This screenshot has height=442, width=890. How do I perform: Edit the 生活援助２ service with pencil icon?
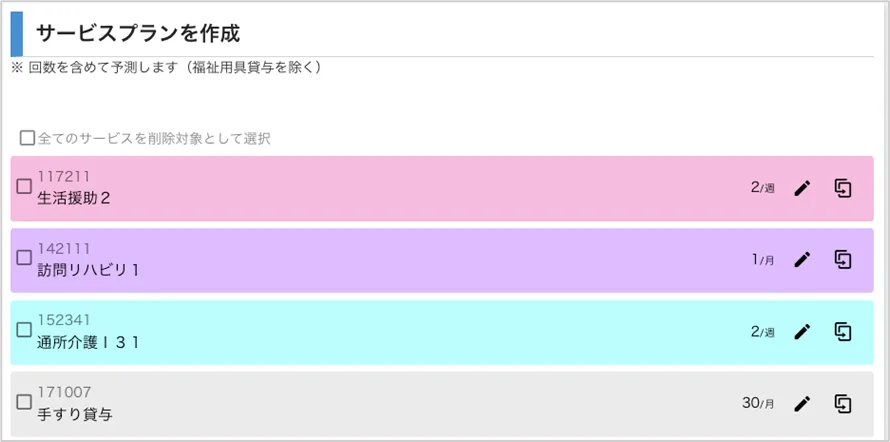[802, 188]
